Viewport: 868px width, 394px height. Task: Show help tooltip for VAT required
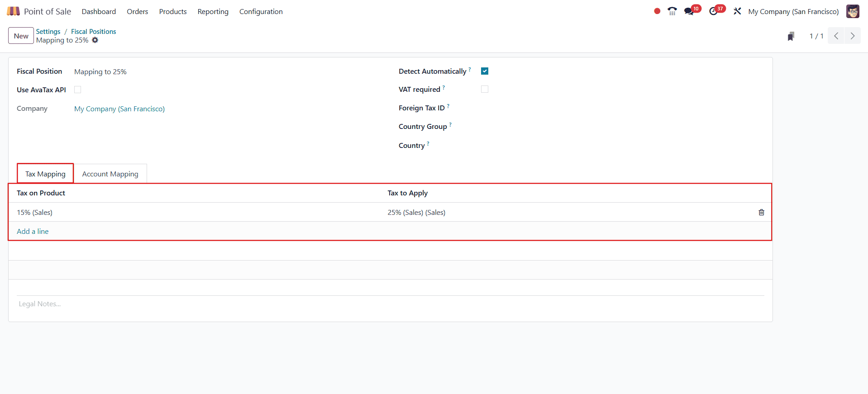point(444,87)
